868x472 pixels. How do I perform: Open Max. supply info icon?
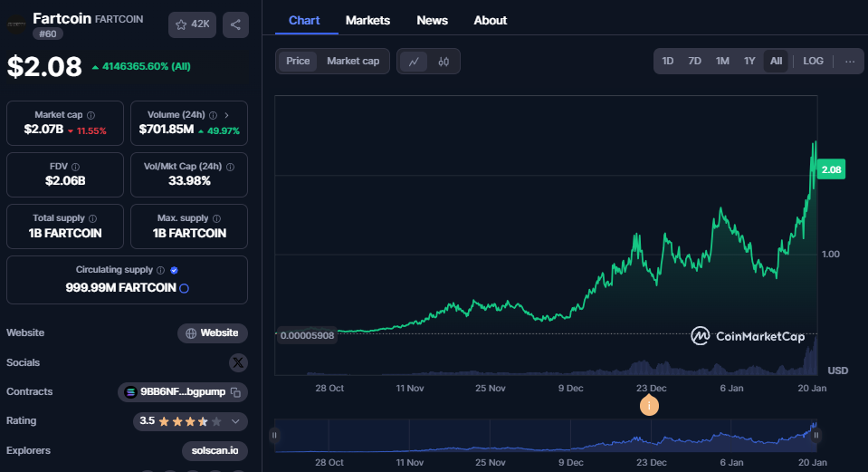click(x=216, y=218)
